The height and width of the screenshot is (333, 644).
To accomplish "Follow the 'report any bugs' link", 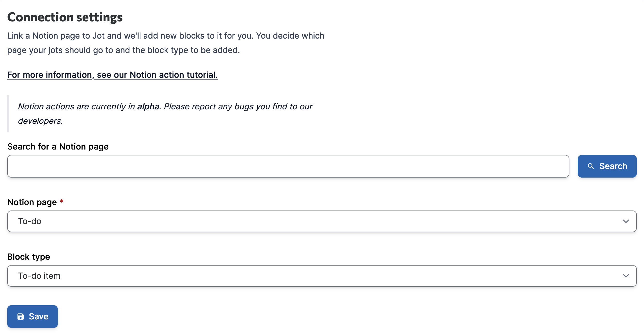I will 222,107.
